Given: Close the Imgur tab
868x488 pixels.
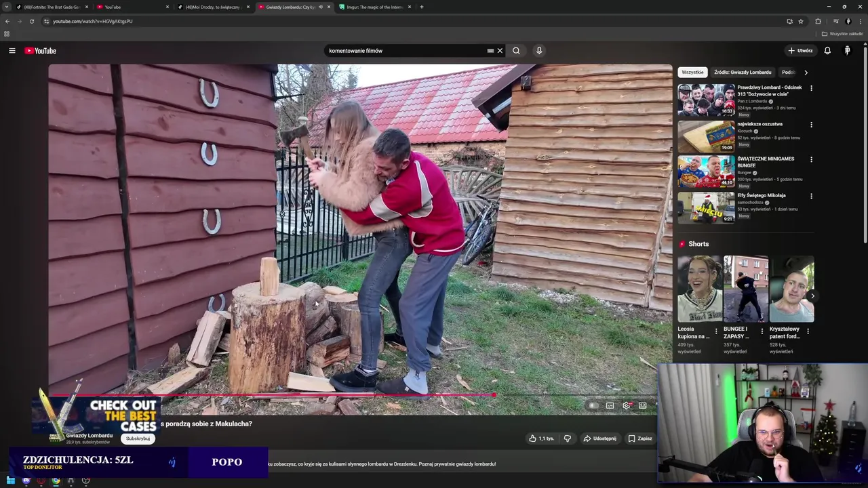Looking at the screenshot, I should 410,7.
